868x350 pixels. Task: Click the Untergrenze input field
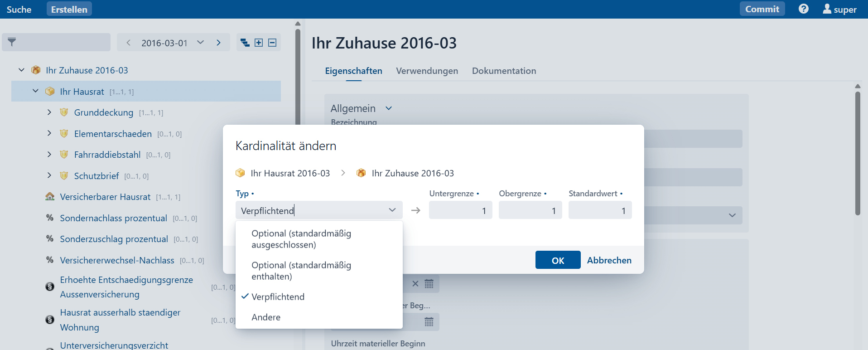pos(460,210)
